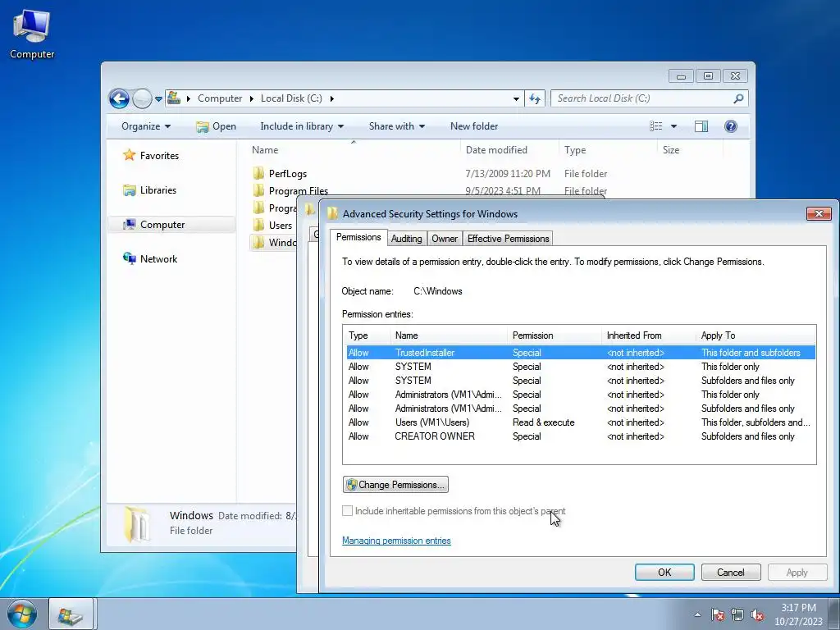The height and width of the screenshot is (630, 840).
Task: Click the Explorer Help icon
Action: (731, 126)
